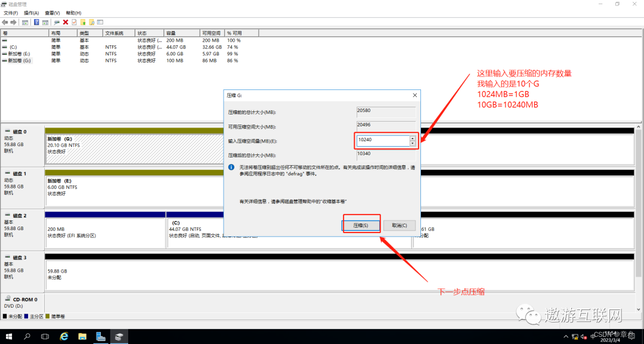Toggle the show/hide action pane icon
644x344 pixels.
tap(45, 22)
